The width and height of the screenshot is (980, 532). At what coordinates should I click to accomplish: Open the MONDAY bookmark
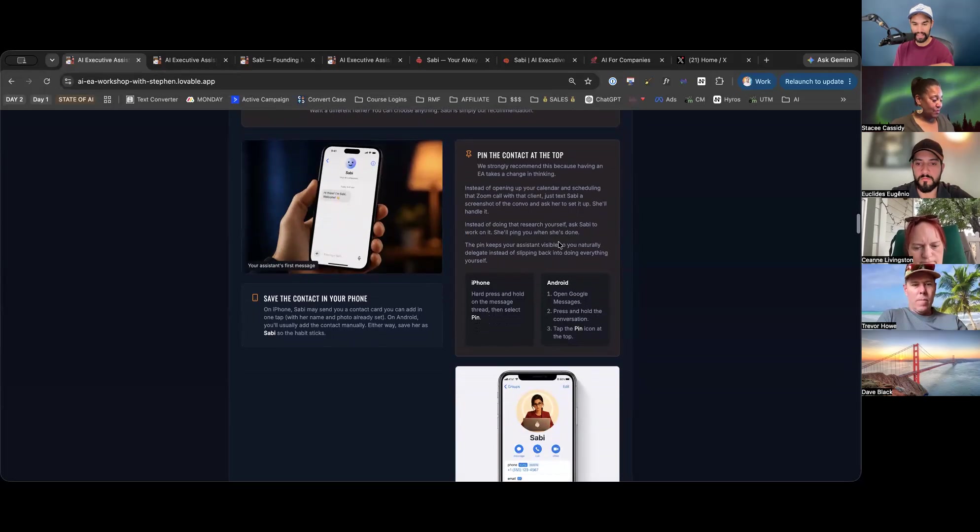(205, 100)
